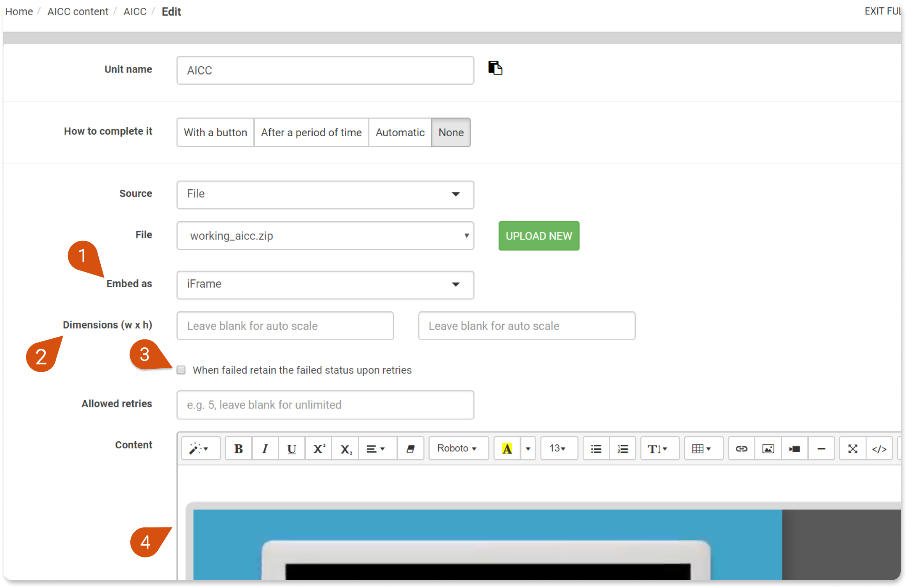Open the insert table dropdown
907x588 pixels.
click(x=703, y=448)
